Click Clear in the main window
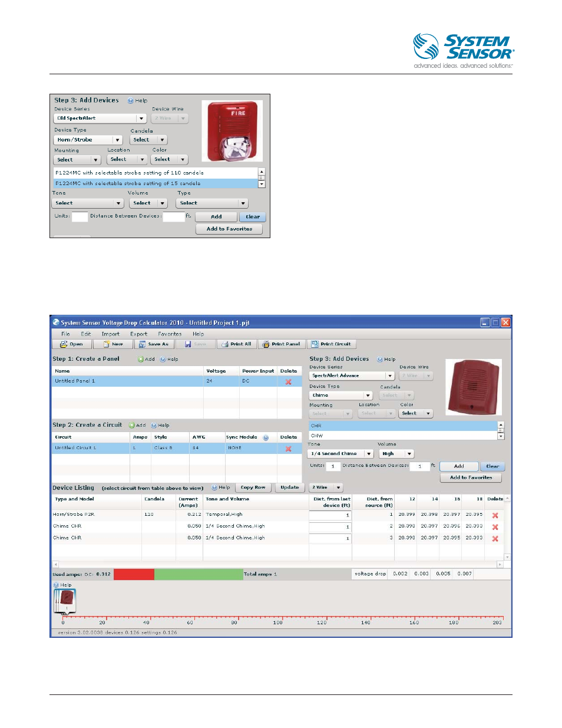 (492, 466)
